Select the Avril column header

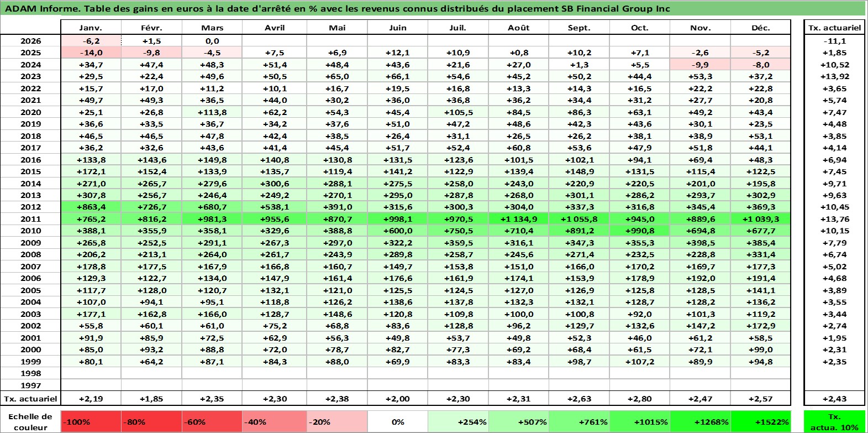pyautogui.click(x=275, y=28)
